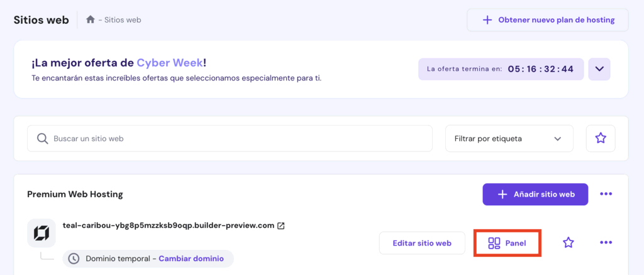This screenshot has height=275, width=644.
Task: Click the Panel grid icon
Action: 494,243
